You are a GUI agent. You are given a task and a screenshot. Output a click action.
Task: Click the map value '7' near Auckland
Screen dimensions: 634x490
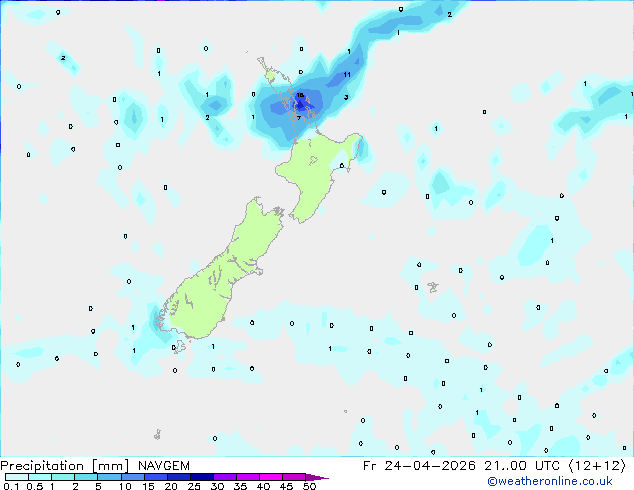click(x=299, y=118)
